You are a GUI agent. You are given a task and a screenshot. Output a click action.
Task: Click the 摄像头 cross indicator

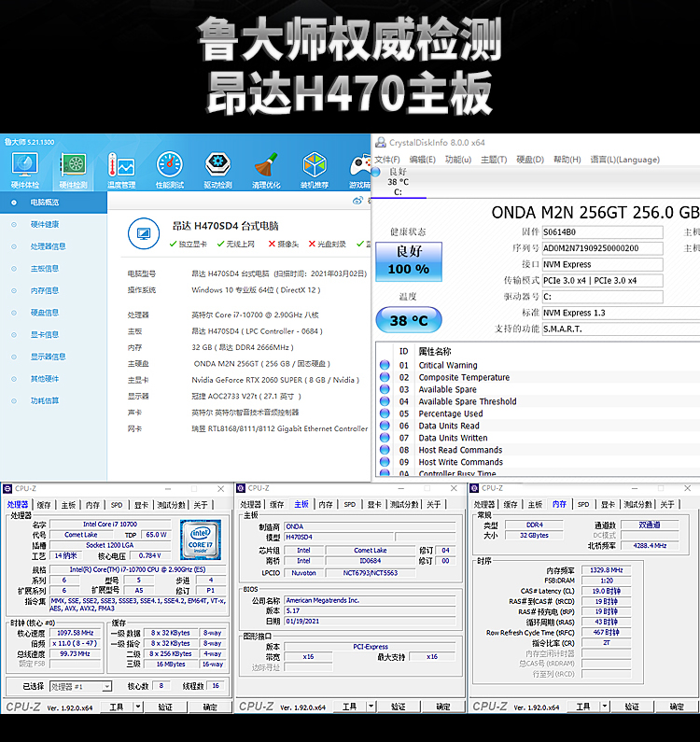click(x=284, y=245)
